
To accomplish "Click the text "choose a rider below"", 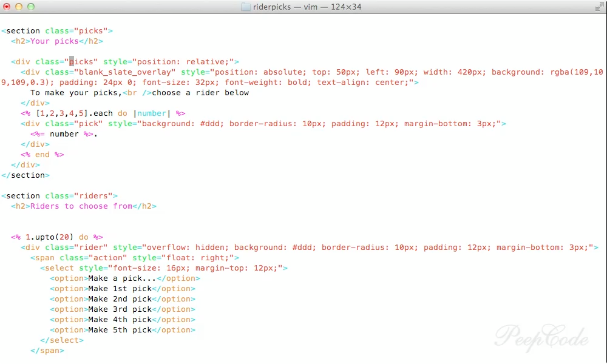I will coord(200,93).
